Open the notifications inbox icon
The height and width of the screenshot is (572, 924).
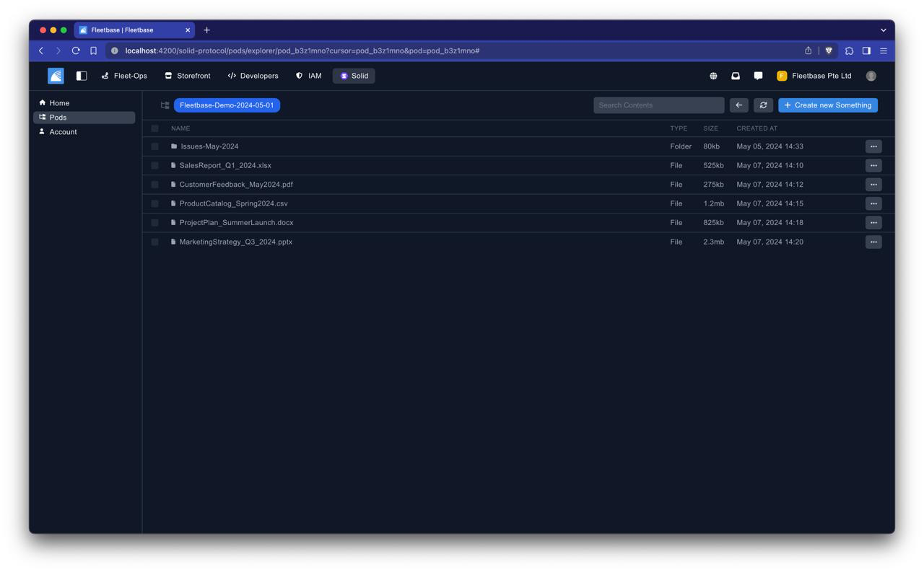736,76
